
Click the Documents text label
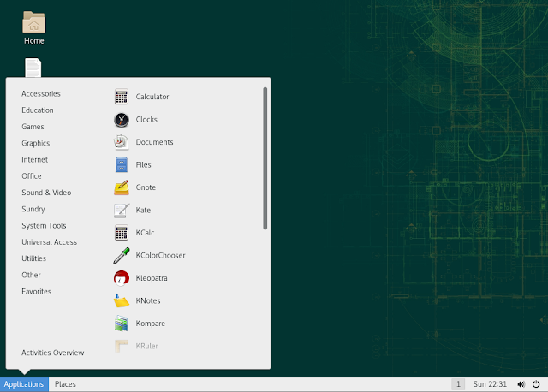[154, 142]
